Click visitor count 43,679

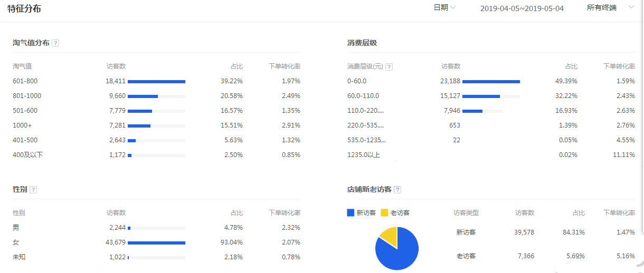point(116,242)
